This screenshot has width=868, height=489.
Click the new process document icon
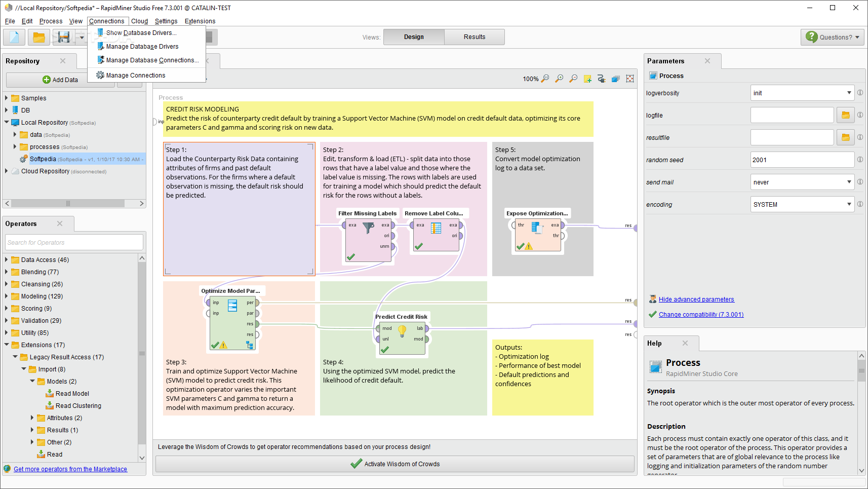click(x=14, y=37)
